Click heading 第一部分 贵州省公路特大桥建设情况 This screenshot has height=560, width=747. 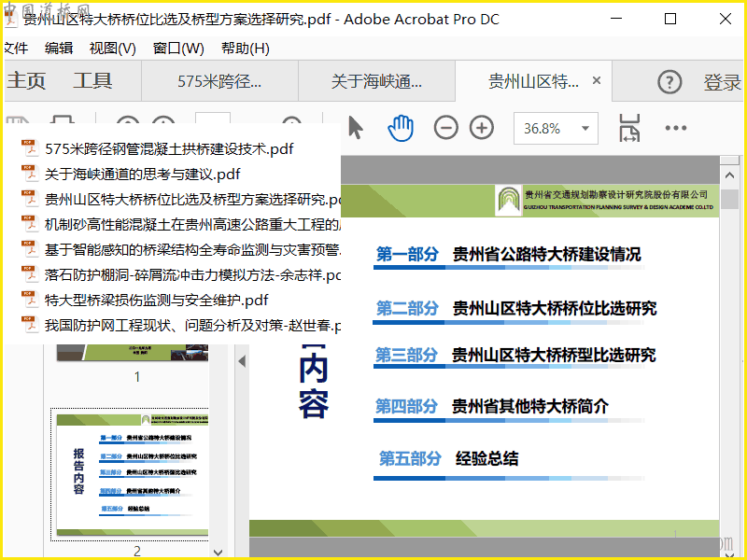508,254
